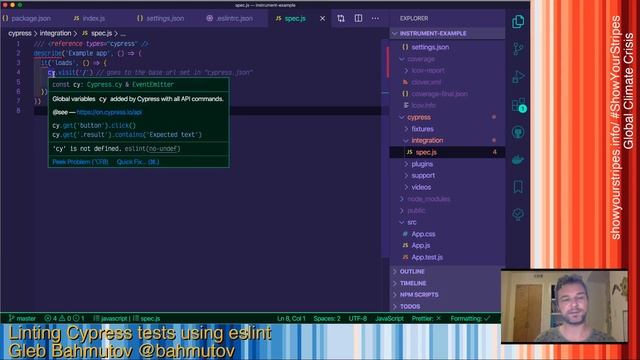Open the Explorer view icon

(x=518, y=22)
